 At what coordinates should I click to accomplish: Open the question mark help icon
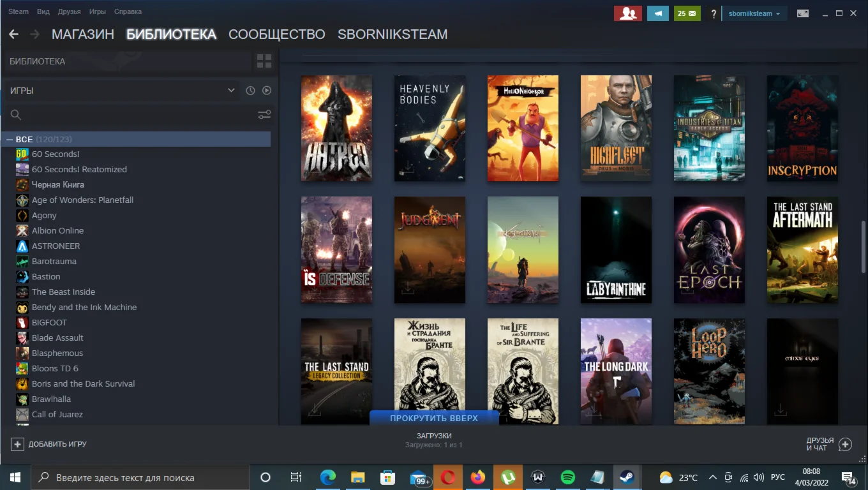point(714,14)
